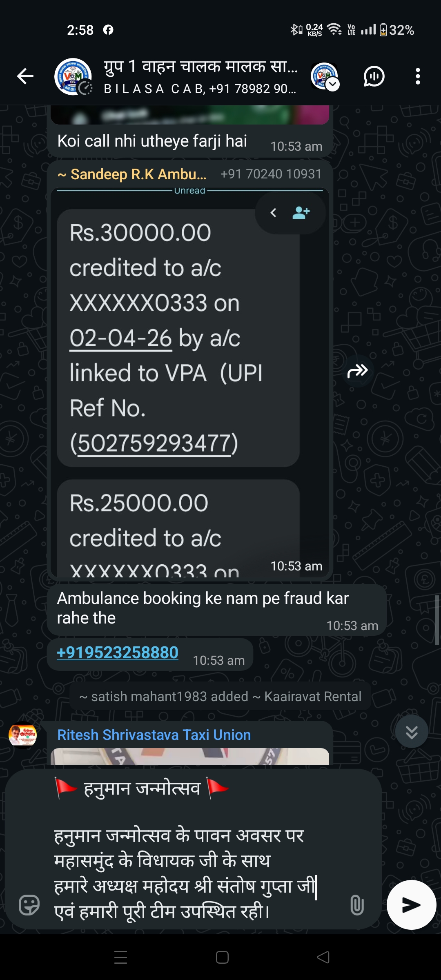Open UPI reference number 502759293477
Image resolution: width=441 pixels, height=980 pixels.
pos(154,444)
